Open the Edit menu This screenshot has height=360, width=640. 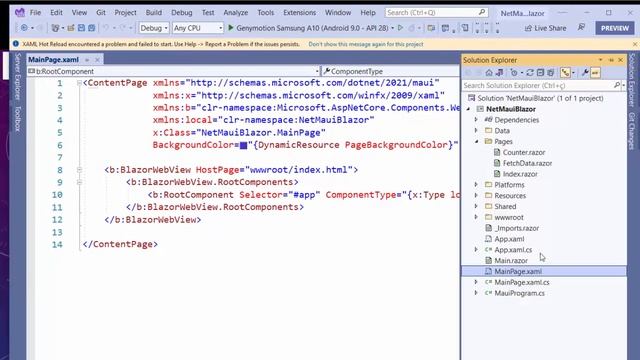(56, 13)
